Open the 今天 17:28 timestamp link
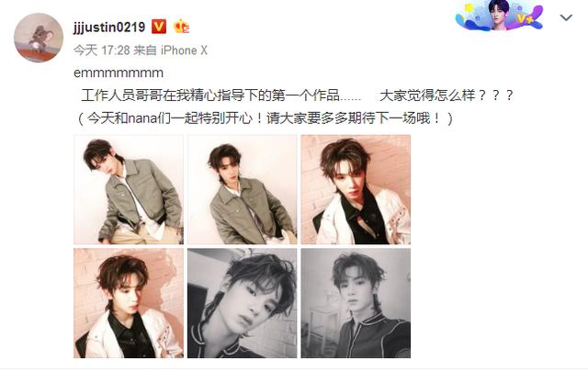588x371 pixels. coord(101,51)
